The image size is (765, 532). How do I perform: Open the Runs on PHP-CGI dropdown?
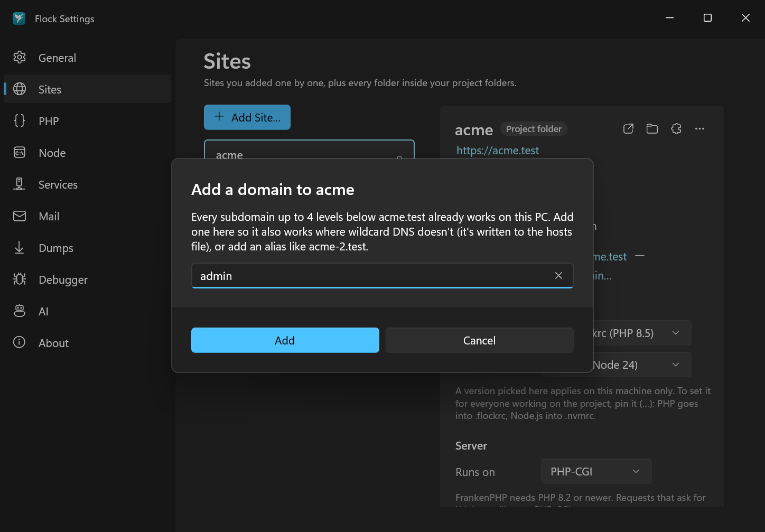[596, 472]
